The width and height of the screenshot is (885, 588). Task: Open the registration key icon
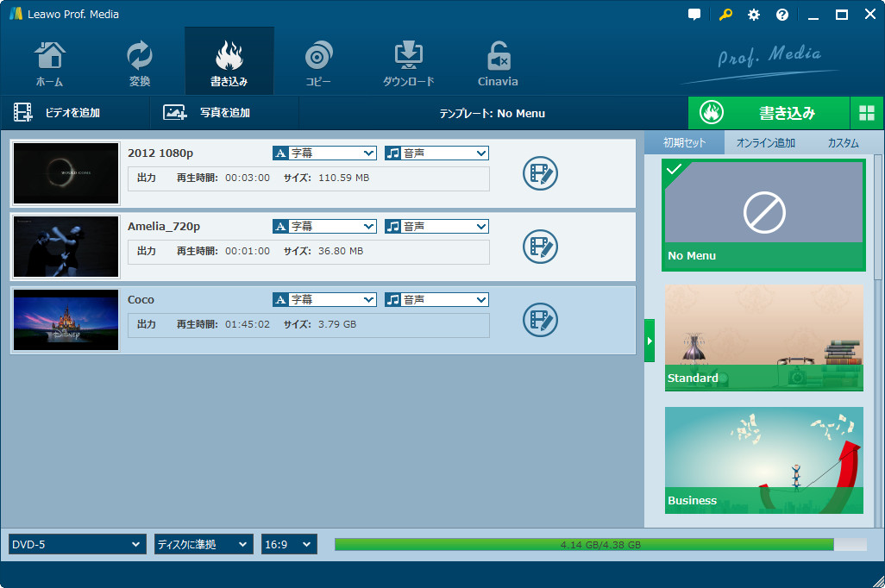(725, 15)
